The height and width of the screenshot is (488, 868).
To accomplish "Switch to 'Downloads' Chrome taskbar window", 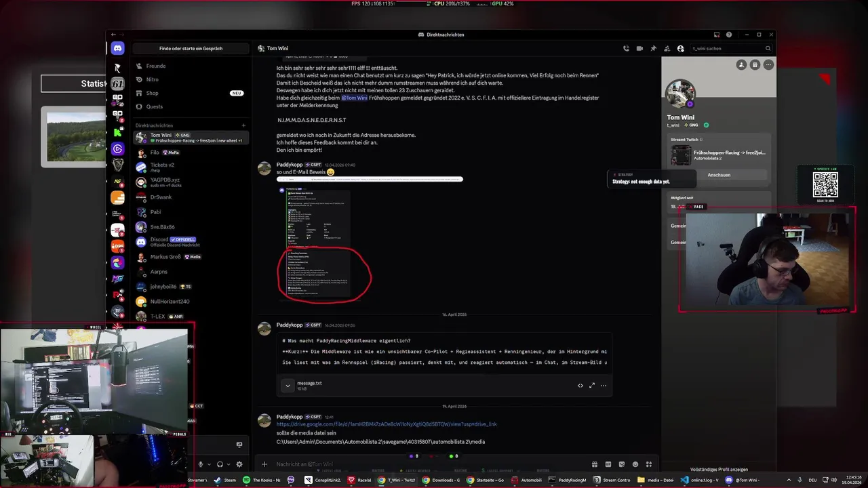I will click(441, 480).
